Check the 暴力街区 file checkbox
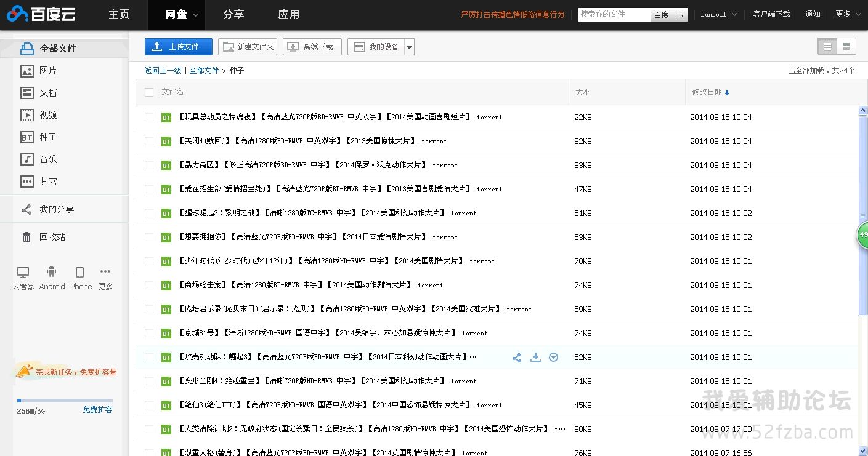868x456 pixels. pyautogui.click(x=149, y=165)
